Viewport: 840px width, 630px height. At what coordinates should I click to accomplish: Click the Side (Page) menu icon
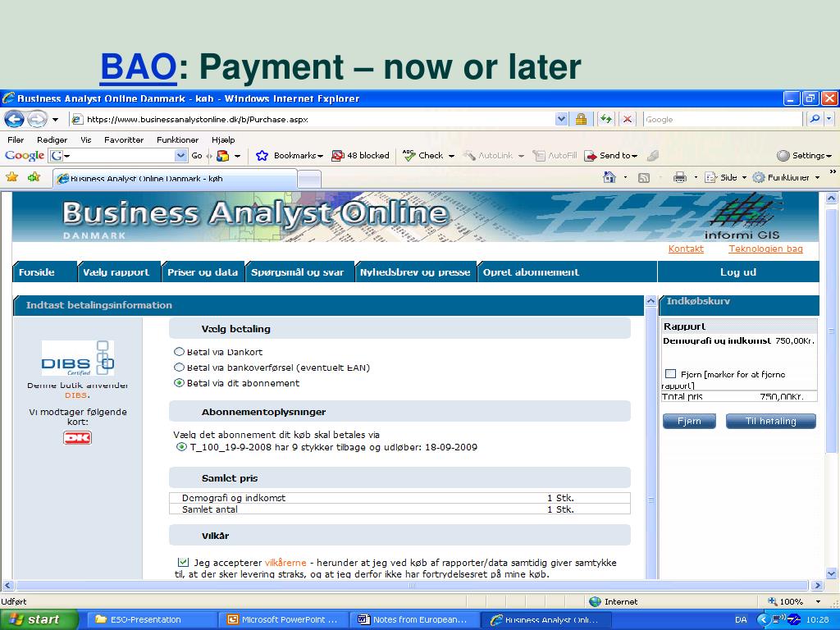pos(710,177)
